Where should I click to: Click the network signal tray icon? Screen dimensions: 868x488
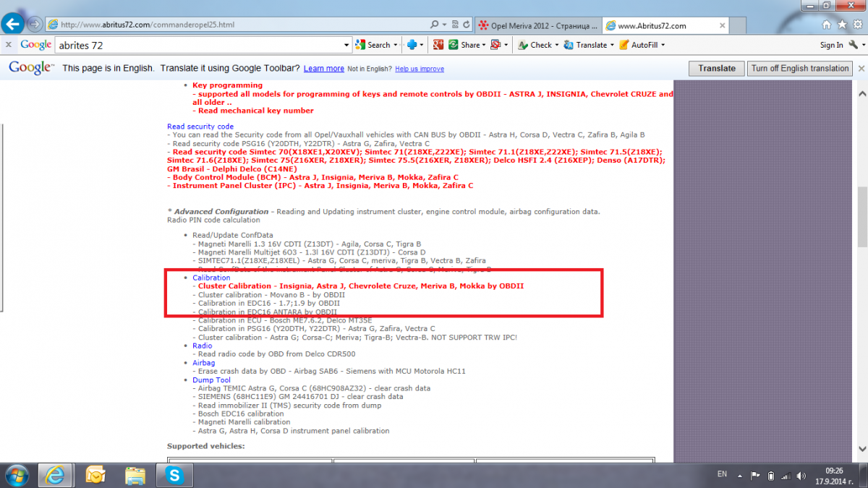click(x=786, y=475)
